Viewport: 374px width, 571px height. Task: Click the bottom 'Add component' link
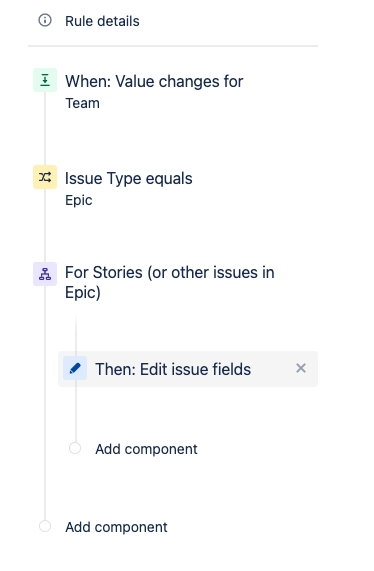click(x=116, y=527)
